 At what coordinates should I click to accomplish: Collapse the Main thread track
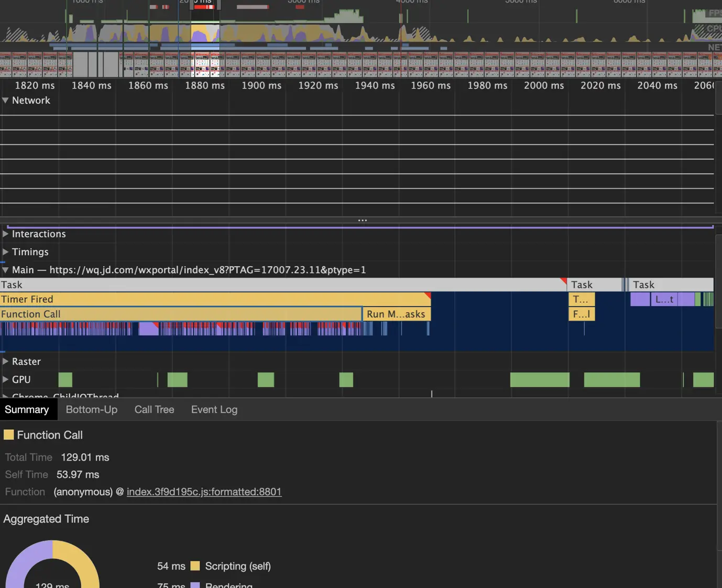coord(5,270)
